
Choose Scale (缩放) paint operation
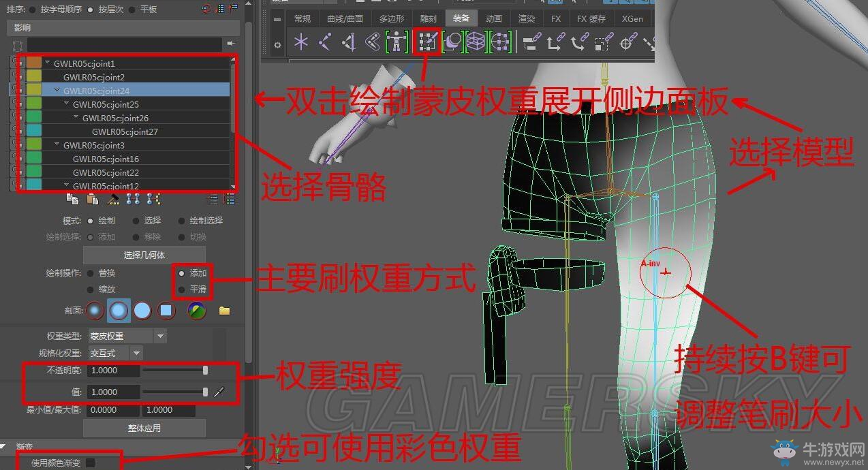pyautogui.click(x=91, y=289)
